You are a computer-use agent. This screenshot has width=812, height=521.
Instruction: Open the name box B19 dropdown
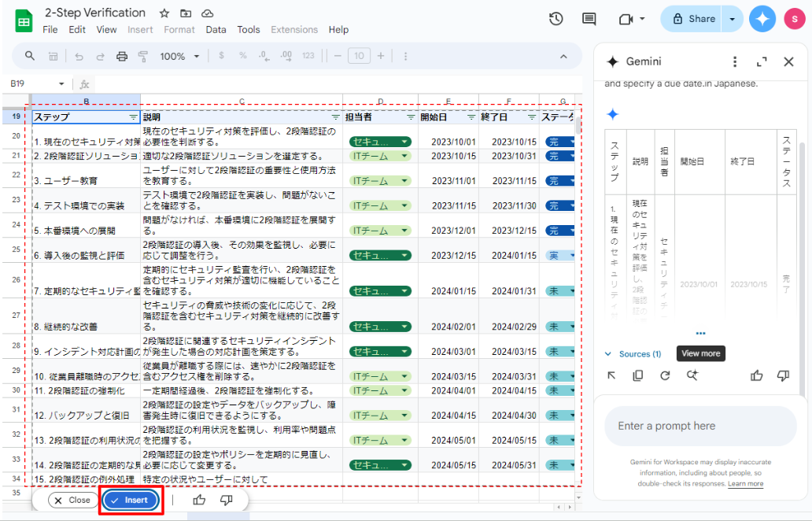coord(61,84)
